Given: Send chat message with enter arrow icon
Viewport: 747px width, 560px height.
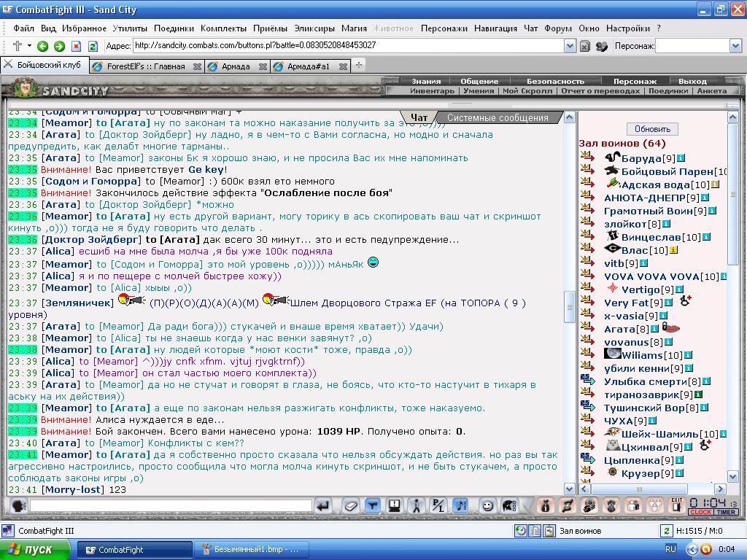Looking at the screenshot, I should coord(323,505).
